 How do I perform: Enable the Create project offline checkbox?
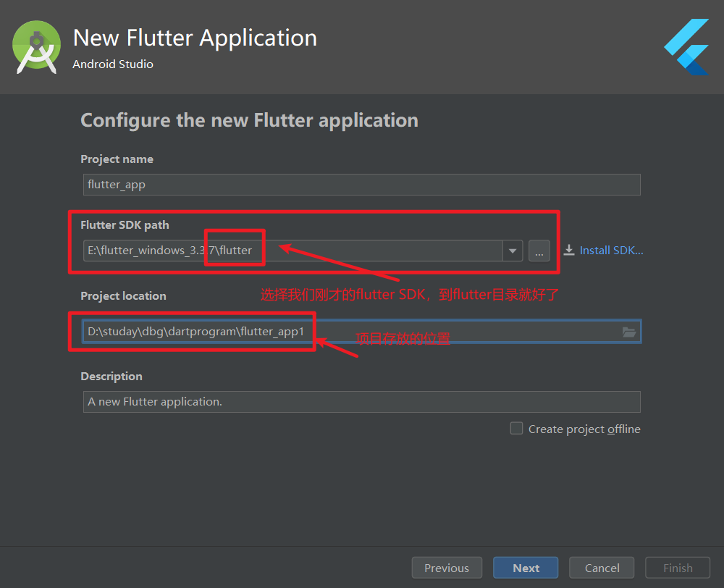pyautogui.click(x=516, y=428)
